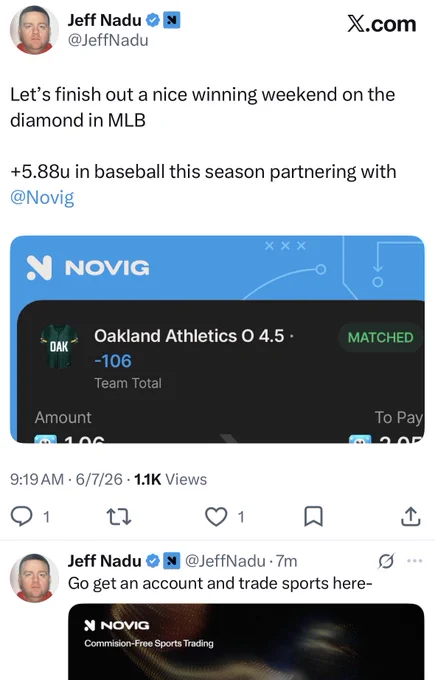Open Jeff Nadu's profile picture at top
Screen dimensions: 435x680
[34, 30]
